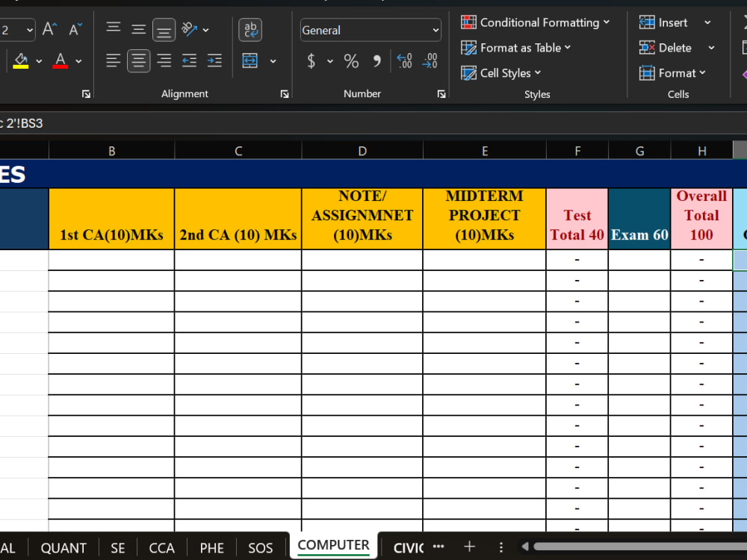Apply red font color with A icon
Screen dimensions: 747x560
[x=60, y=61]
